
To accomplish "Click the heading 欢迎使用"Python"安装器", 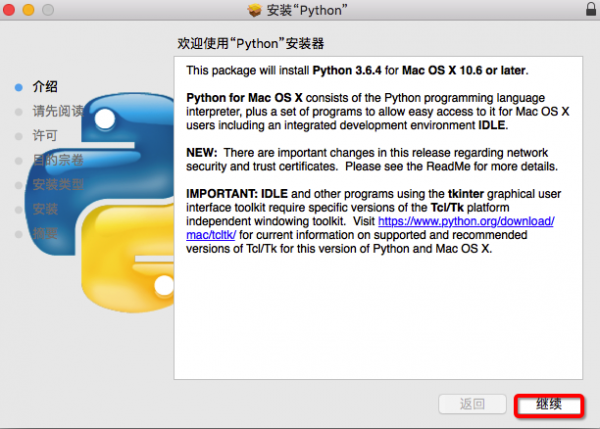I will (x=251, y=44).
